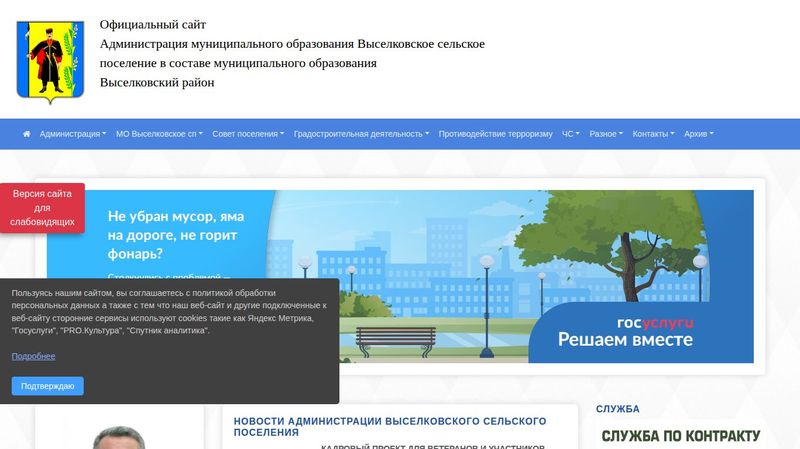Click the Служба по контракту banner
Viewport: 800px width, 449px height.
pos(681,436)
